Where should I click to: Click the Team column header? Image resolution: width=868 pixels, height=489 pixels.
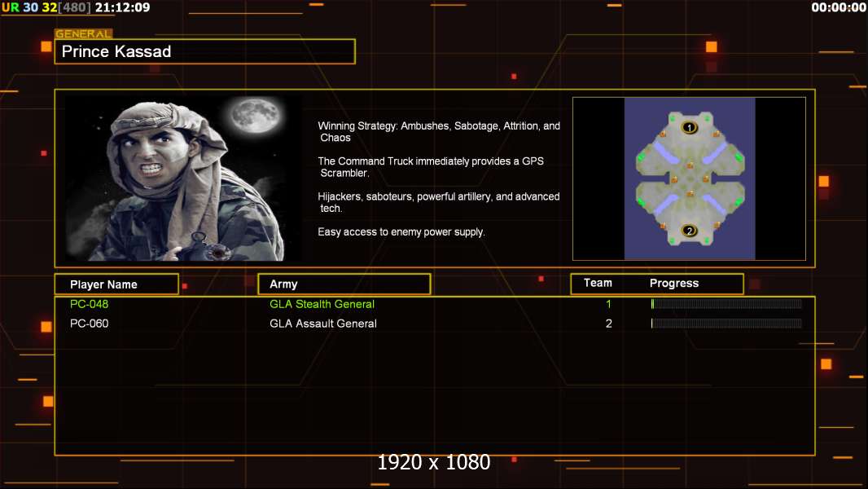tap(598, 283)
